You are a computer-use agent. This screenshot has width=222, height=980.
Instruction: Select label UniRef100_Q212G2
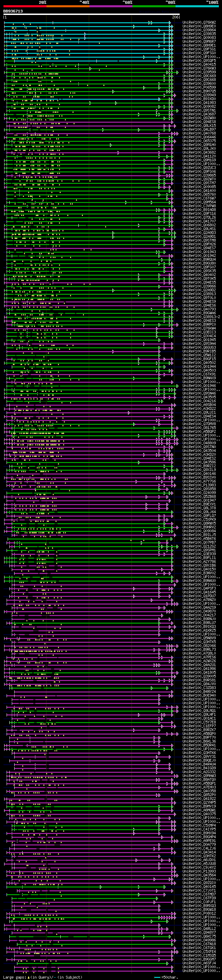[x=199, y=546]
